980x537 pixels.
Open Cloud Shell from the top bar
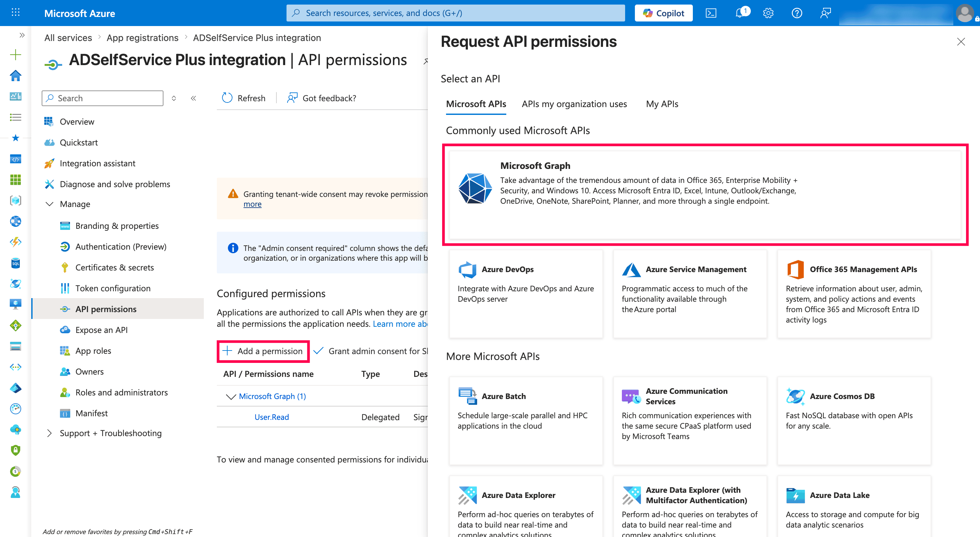point(711,13)
